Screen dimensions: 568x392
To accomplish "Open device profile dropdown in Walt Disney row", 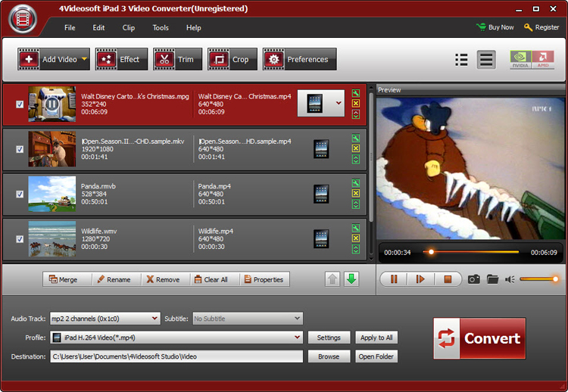I will (x=339, y=103).
